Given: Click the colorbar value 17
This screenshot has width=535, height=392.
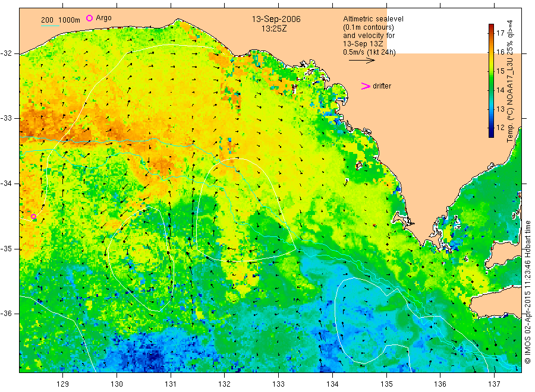Looking at the screenshot, I should (500, 33).
